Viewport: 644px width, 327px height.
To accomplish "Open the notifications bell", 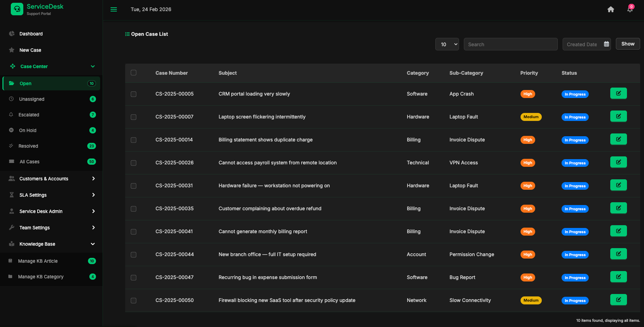I will tap(630, 9).
